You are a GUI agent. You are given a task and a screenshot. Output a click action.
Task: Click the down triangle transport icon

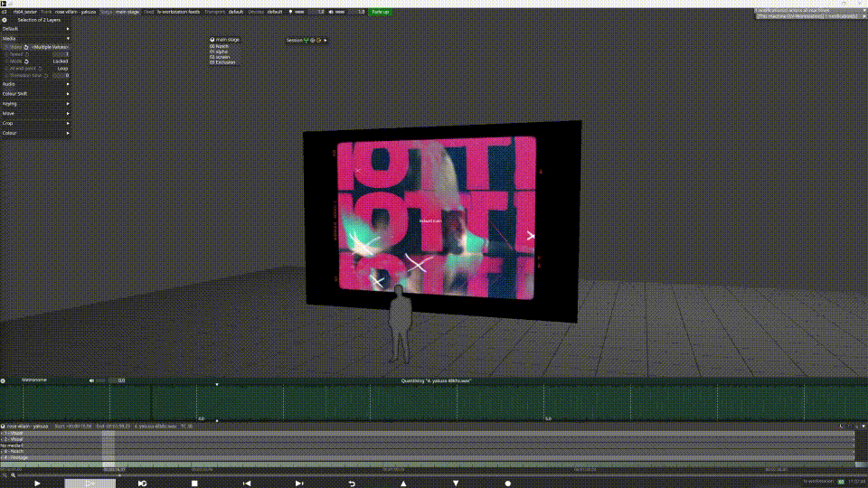pyautogui.click(x=456, y=483)
